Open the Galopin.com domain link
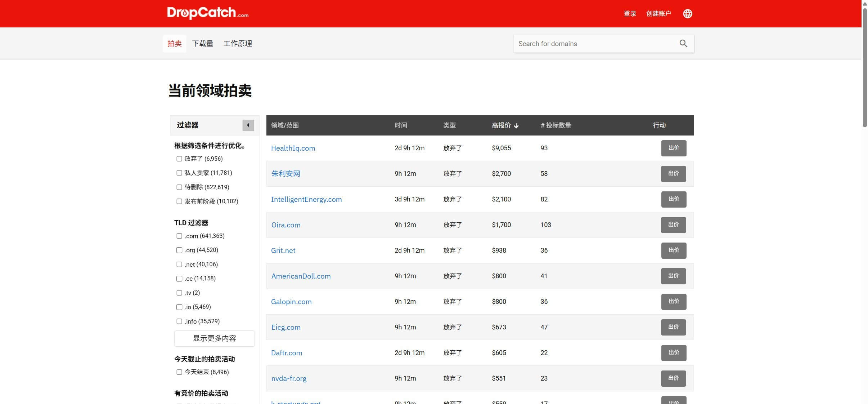Image resolution: width=868 pixels, height=404 pixels. point(291,302)
